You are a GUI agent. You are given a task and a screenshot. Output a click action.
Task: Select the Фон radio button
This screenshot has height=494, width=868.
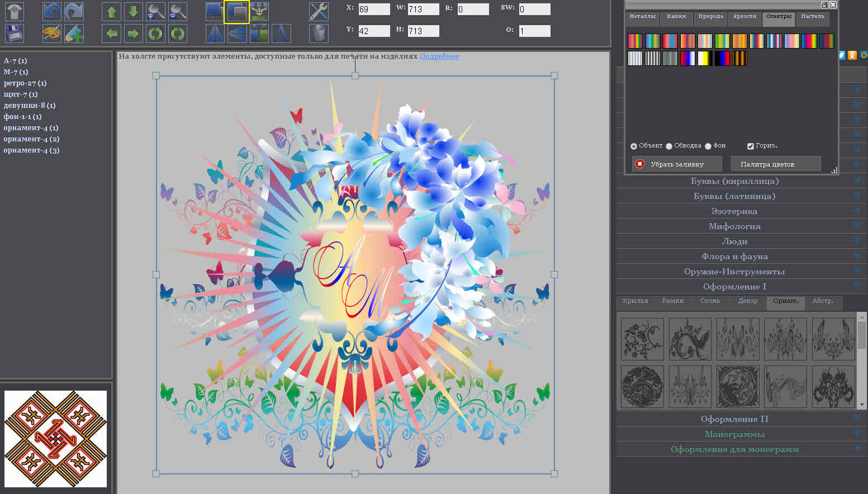pyautogui.click(x=708, y=146)
